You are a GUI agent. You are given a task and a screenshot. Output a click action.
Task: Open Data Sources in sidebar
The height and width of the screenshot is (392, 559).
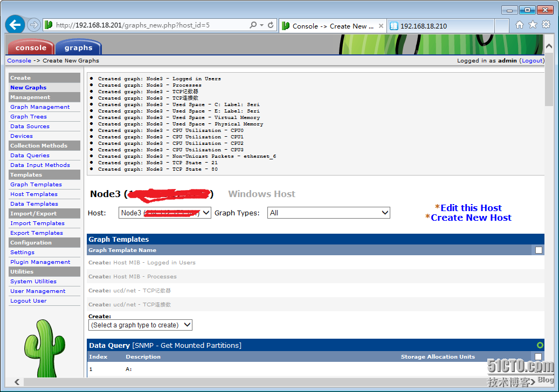tap(30, 126)
